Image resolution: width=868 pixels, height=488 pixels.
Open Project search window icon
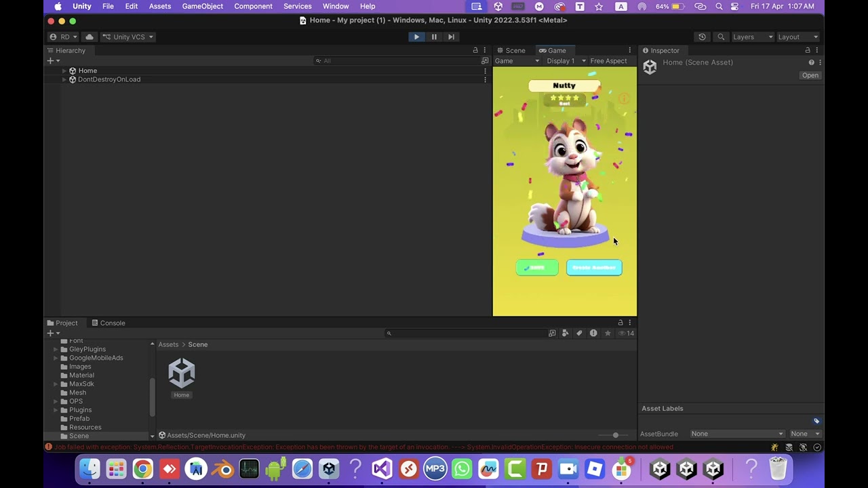coord(552,333)
